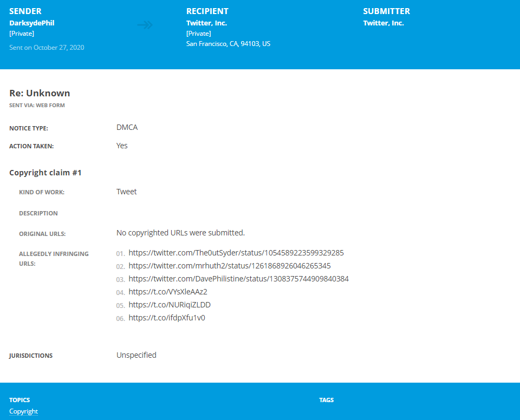Screen dimensions: 520x420
Task: Click the mrhuth2 status URL
Action: (230, 266)
